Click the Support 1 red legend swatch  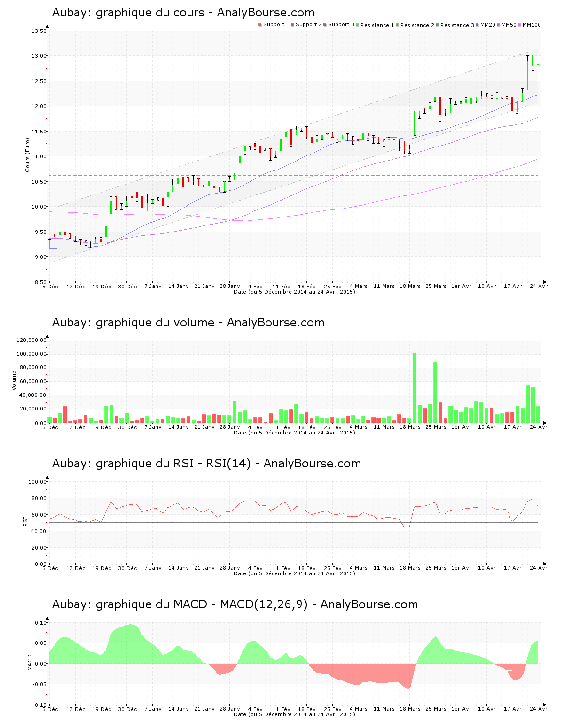tap(260, 25)
